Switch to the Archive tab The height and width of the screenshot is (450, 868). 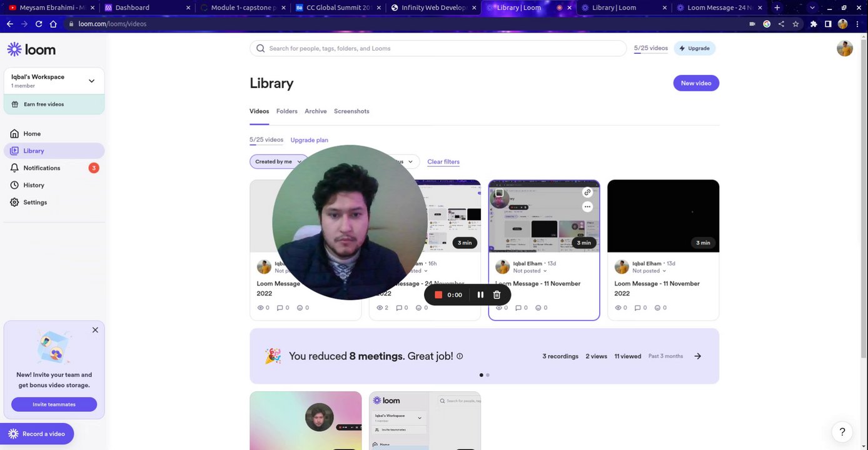click(x=316, y=111)
